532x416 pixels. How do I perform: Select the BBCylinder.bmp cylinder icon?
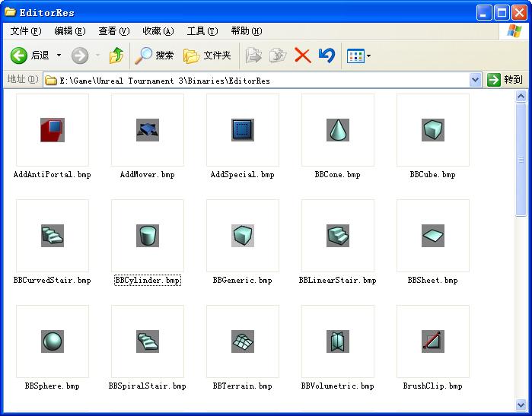(147, 236)
